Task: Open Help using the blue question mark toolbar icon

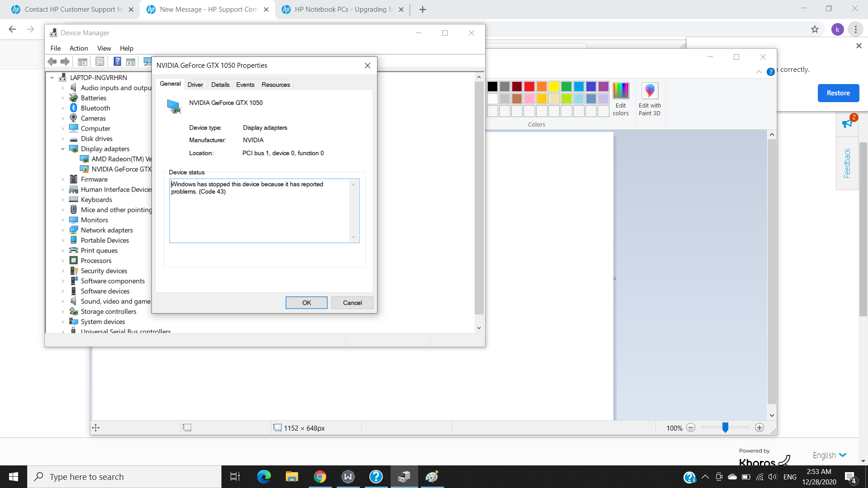Action: [x=117, y=61]
